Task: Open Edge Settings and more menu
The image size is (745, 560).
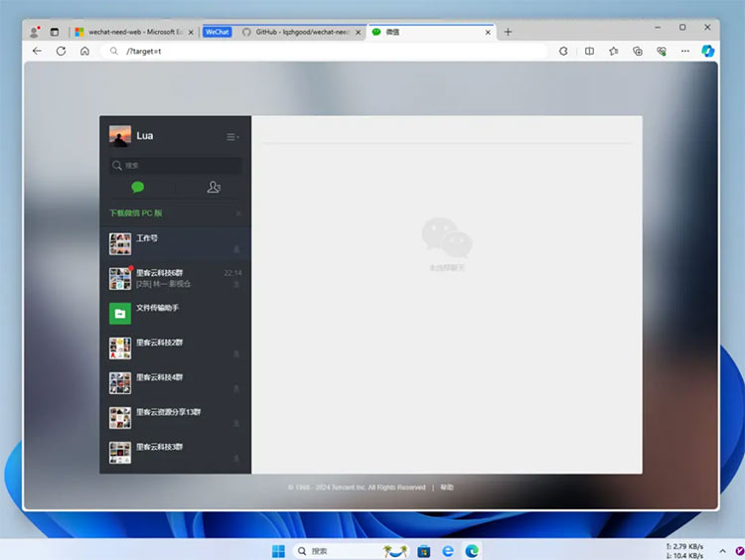Action: pyautogui.click(x=684, y=51)
